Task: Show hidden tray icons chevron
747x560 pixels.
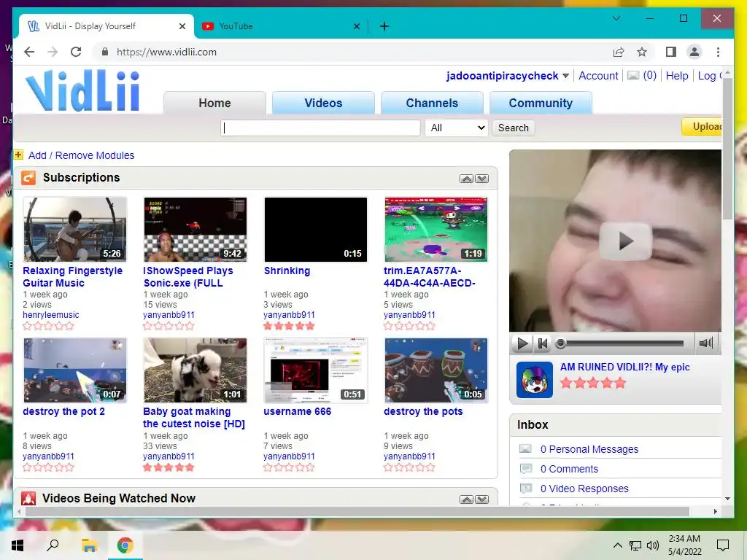Action: tap(617, 545)
